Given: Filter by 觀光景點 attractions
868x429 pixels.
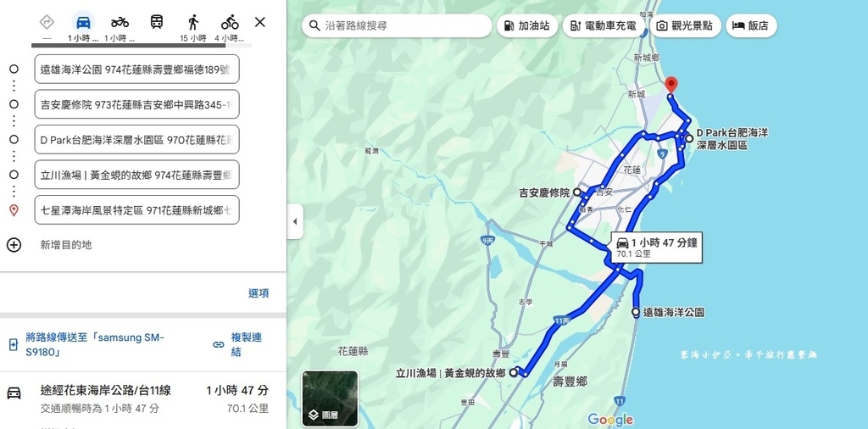Looking at the screenshot, I should tap(685, 25).
